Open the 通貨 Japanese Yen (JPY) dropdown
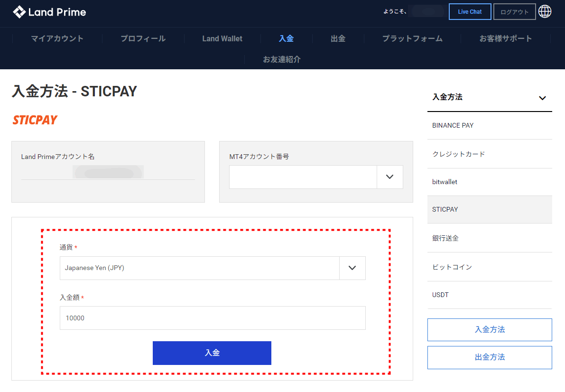565x392 pixels. (213, 268)
